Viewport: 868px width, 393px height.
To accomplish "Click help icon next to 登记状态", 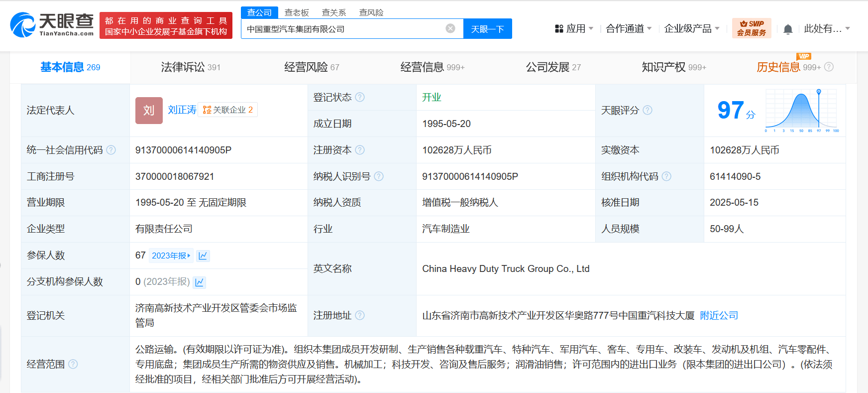I will pyautogui.click(x=360, y=97).
